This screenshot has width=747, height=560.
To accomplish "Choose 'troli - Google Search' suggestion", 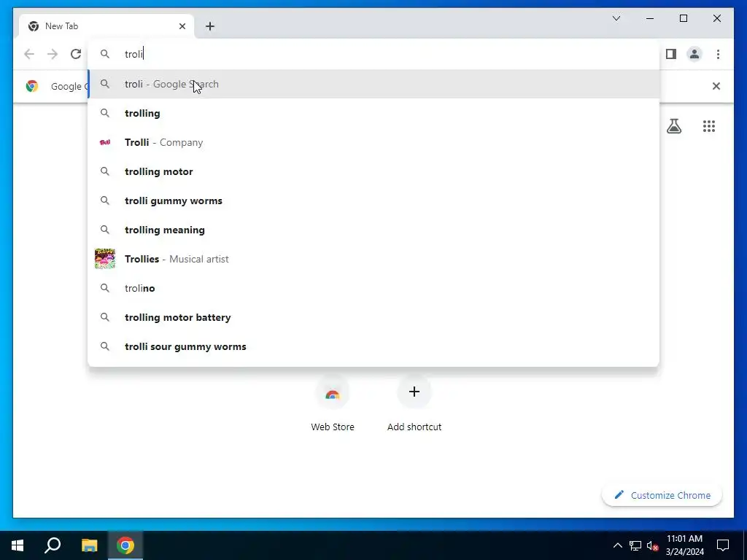I will [x=373, y=85].
